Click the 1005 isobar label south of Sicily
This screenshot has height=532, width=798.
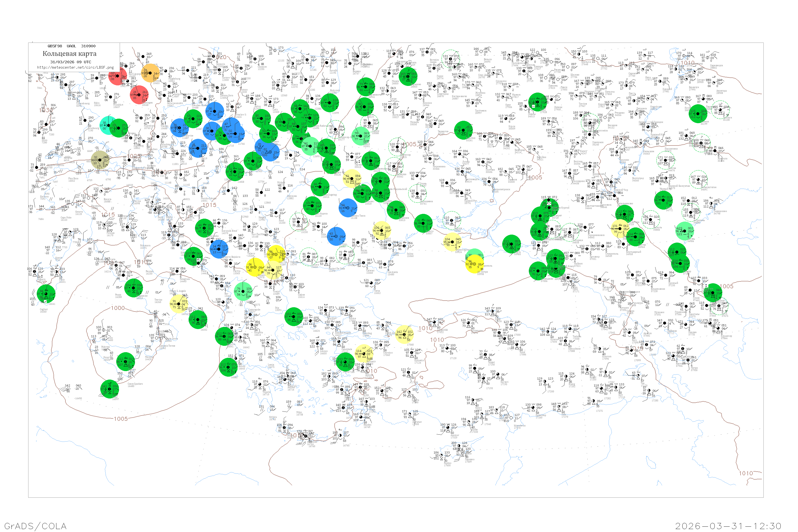point(121,419)
